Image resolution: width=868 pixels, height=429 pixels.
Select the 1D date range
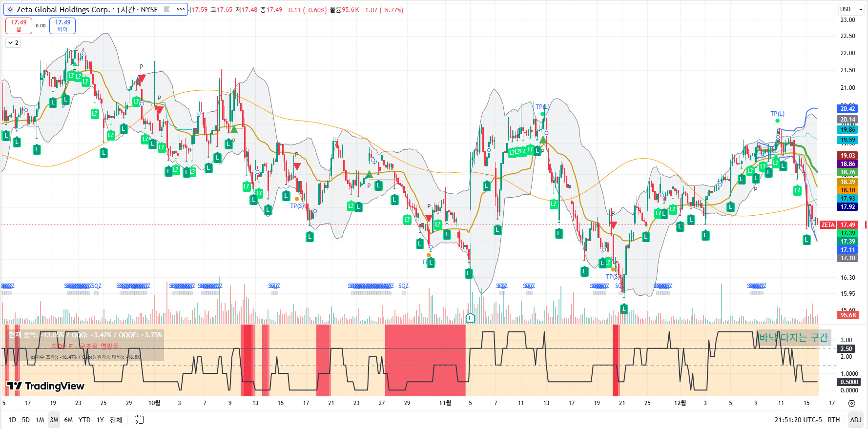click(12, 420)
